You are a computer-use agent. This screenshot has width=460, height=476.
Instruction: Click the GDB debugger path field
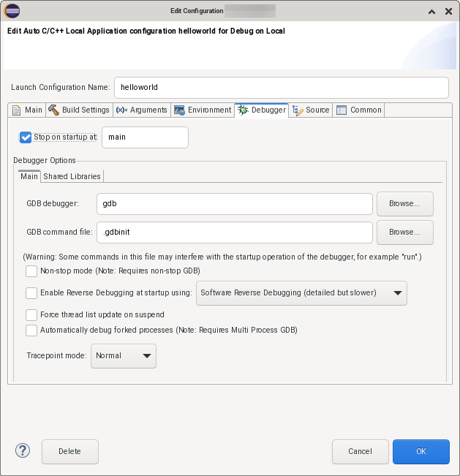(x=235, y=204)
